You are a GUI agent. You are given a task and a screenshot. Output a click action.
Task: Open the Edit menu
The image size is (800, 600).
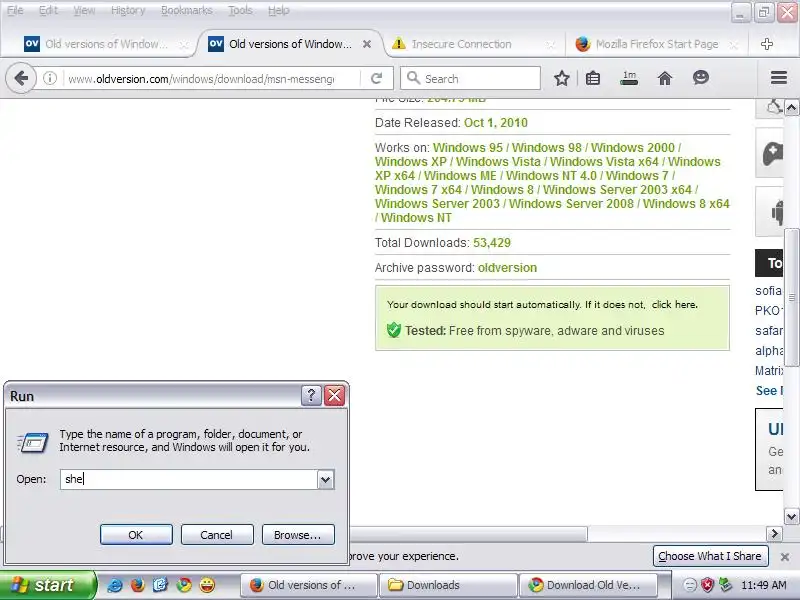pos(48,10)
